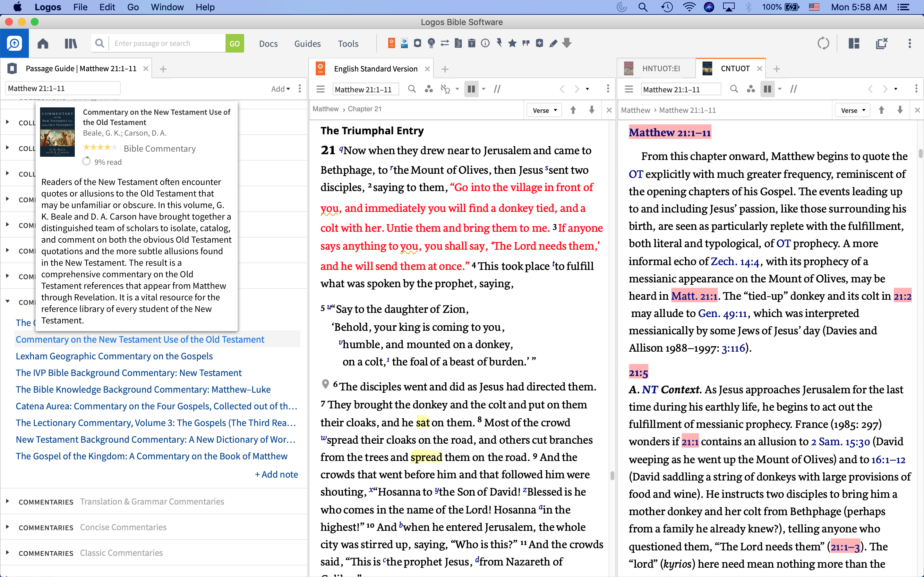The height and width of the screenshot is (577, 924).
Task: Expand Translation & Grammar Commentaries section
Action: [x=7, y=501]
